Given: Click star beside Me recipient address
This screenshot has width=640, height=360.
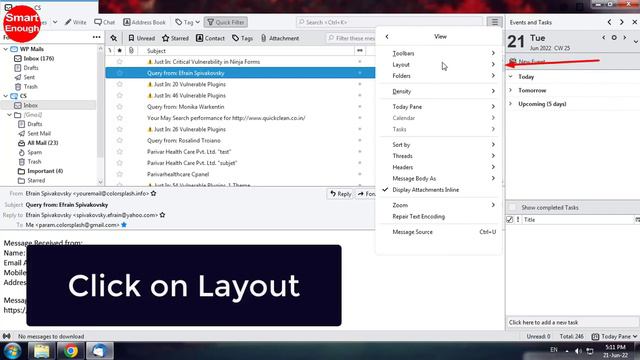Looking at the screenshot, I should [x=124, y=225].
